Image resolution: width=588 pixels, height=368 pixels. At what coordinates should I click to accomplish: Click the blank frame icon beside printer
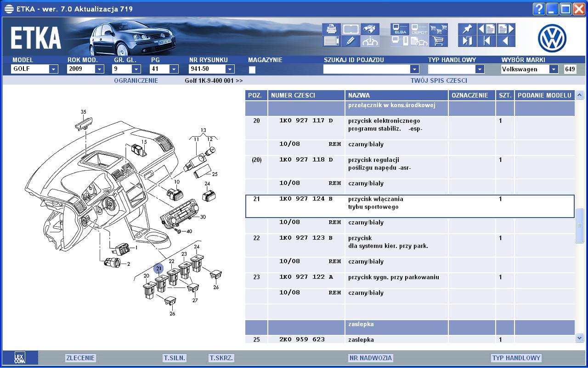[x=351, y=29]
